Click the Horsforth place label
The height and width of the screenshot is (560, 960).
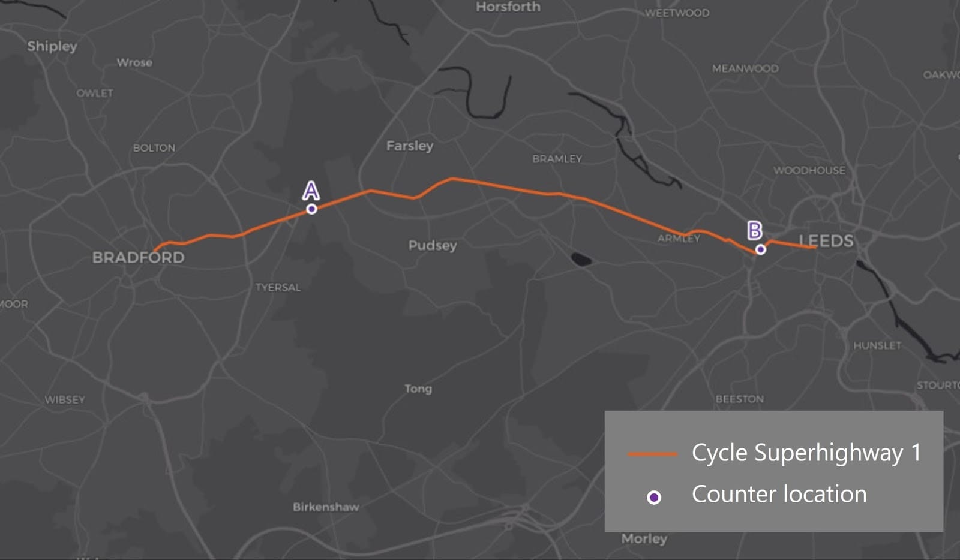pos(508,7)
